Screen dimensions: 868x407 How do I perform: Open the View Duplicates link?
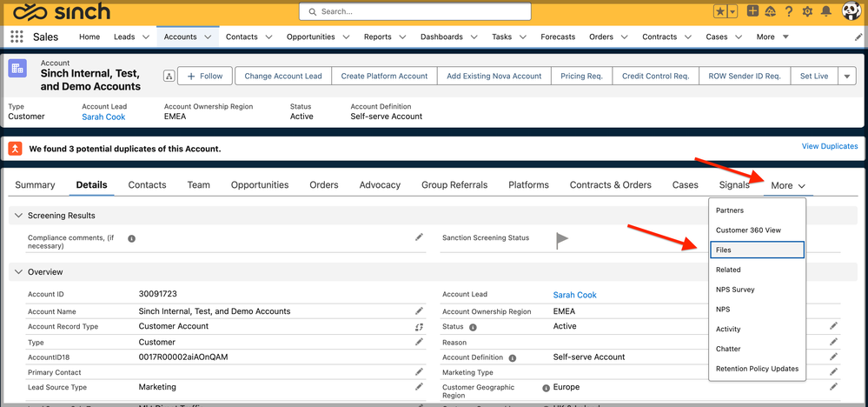830,146
